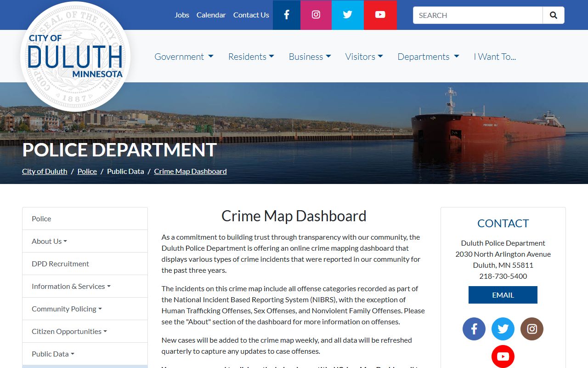Expand the Residents menu
This screenshot has width=588, height=368.
click(251, 57)
